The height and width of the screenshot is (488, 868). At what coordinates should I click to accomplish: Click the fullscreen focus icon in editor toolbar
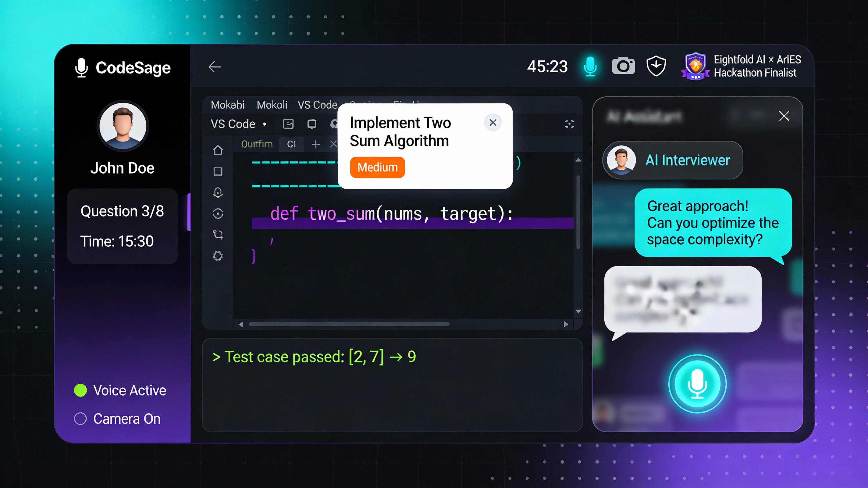tap(569, 124)
